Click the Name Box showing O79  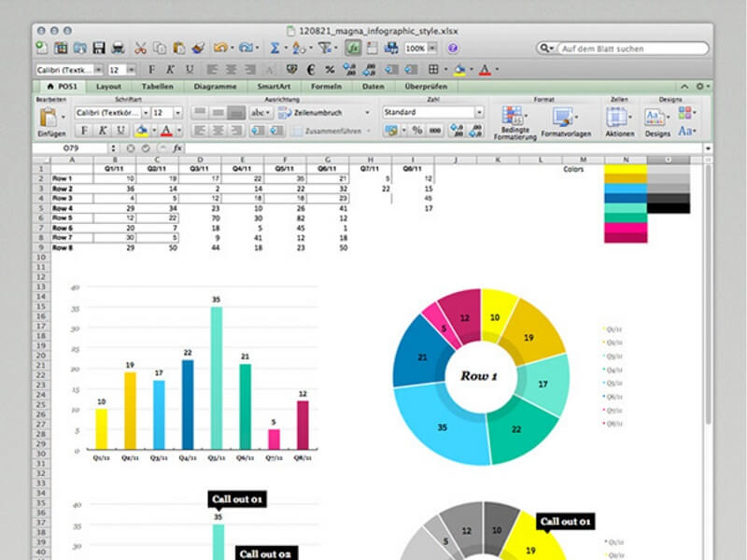coord(72,148)
